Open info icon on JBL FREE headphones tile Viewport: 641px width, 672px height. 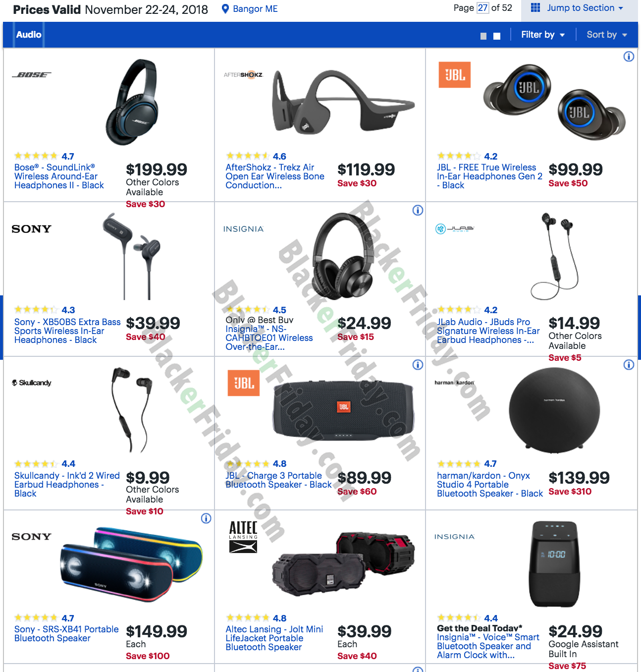point(629,56)
